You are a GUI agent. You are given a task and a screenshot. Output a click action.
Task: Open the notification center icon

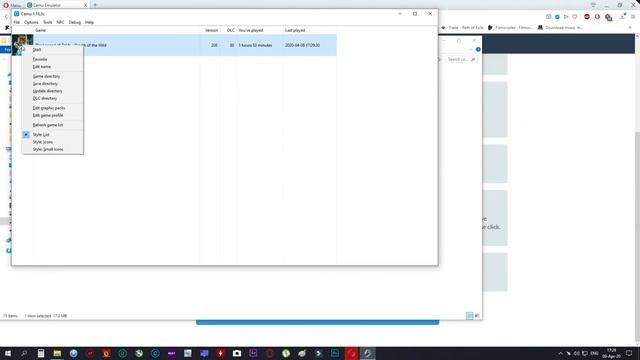(629, 353)
